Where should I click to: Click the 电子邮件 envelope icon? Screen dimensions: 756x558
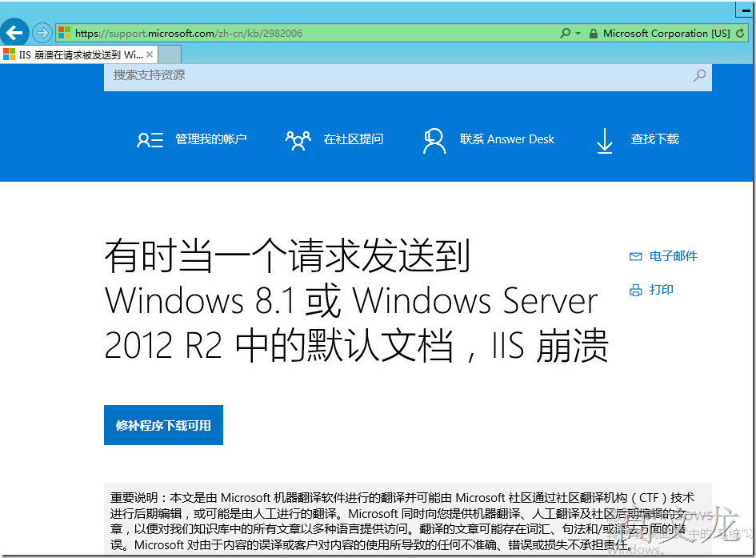635,256
